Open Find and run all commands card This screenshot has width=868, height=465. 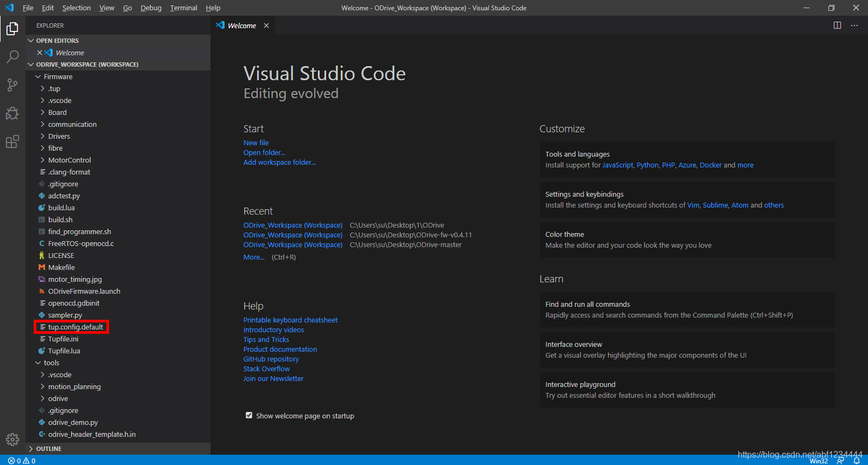[x=687, y=309]
